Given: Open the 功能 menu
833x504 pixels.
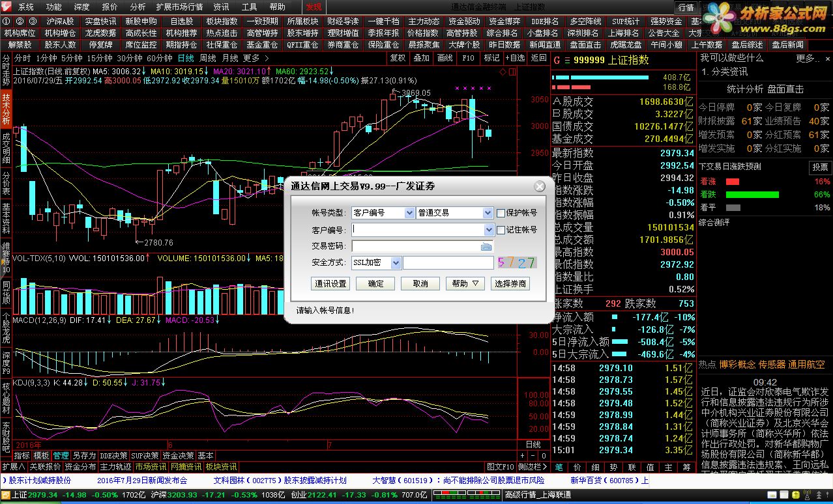Looking at the screenshot, I should (54, 7).
